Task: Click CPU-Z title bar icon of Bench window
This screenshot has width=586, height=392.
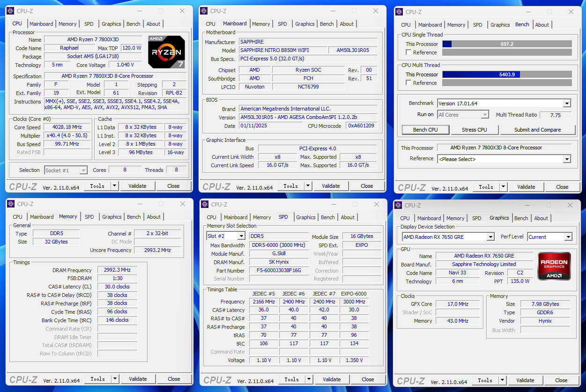Action: point(399,12)
